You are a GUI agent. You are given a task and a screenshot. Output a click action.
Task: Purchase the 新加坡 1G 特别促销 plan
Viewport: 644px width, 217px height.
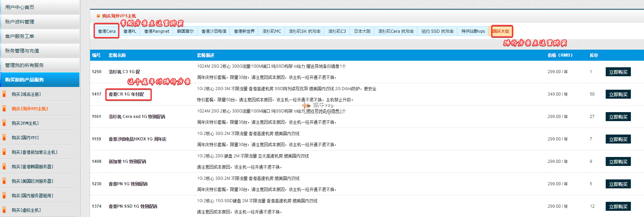(618, 162)
